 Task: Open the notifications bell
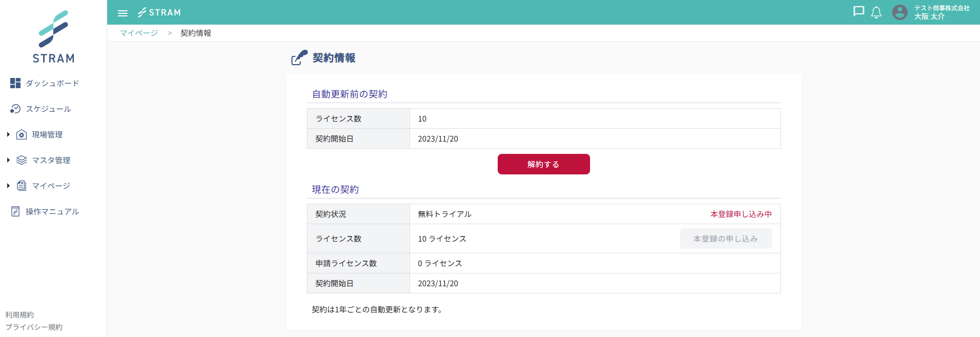click(x=876, y=12)
